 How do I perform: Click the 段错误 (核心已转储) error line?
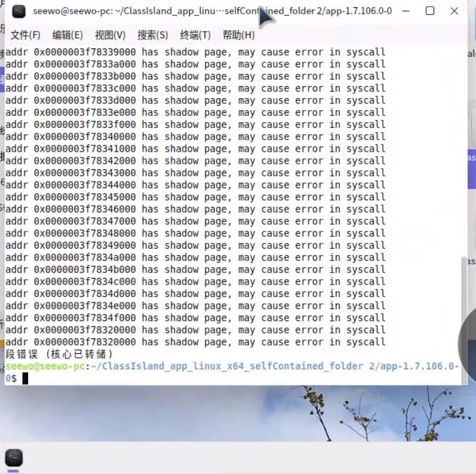(59, 354)
